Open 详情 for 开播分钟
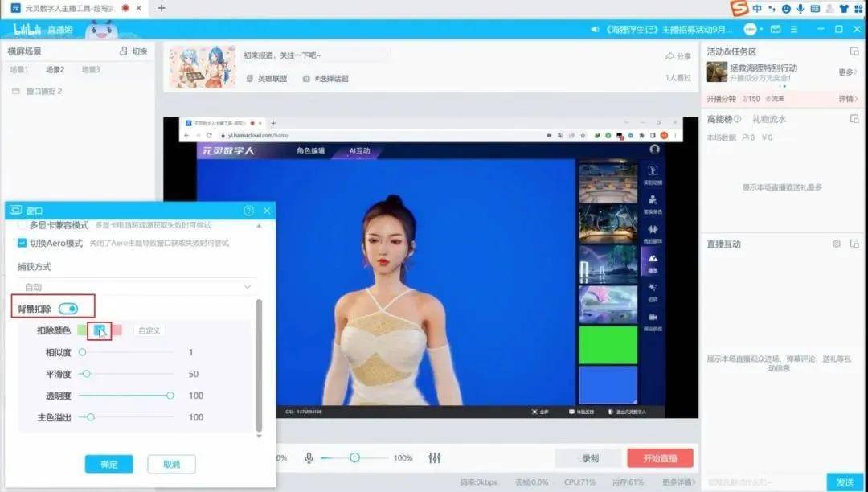This screenshot has height=492, width=868. point(848,99)
